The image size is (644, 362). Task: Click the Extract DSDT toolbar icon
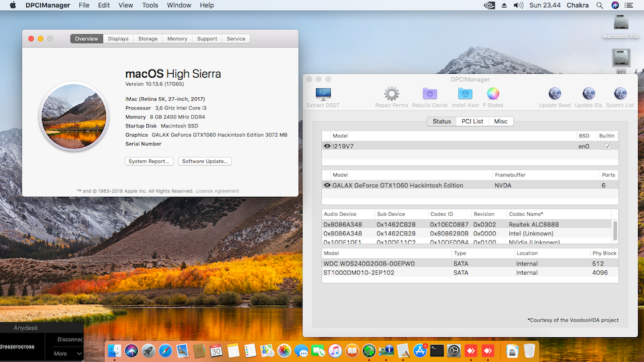click(x=323, y=94)
